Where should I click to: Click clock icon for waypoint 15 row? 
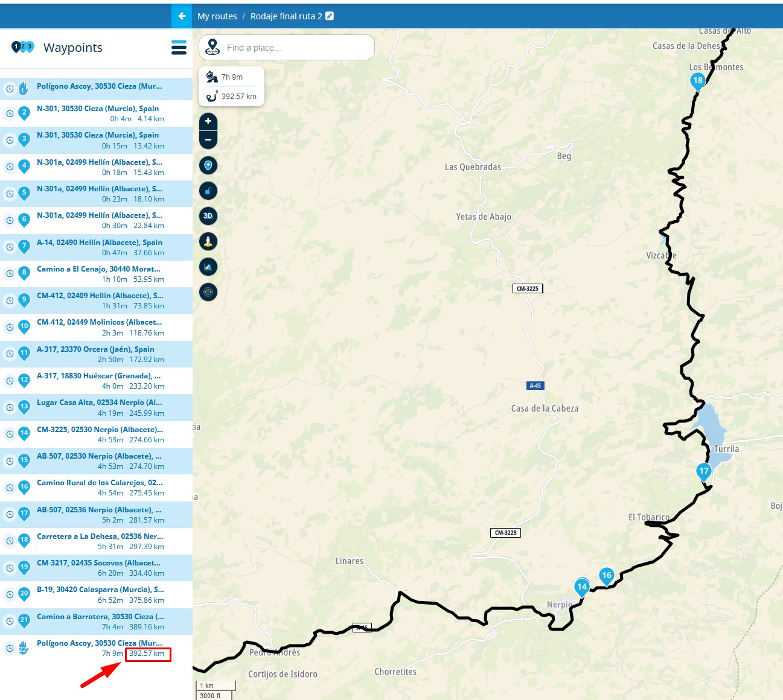pyautogui.click(x=10, y=461)
